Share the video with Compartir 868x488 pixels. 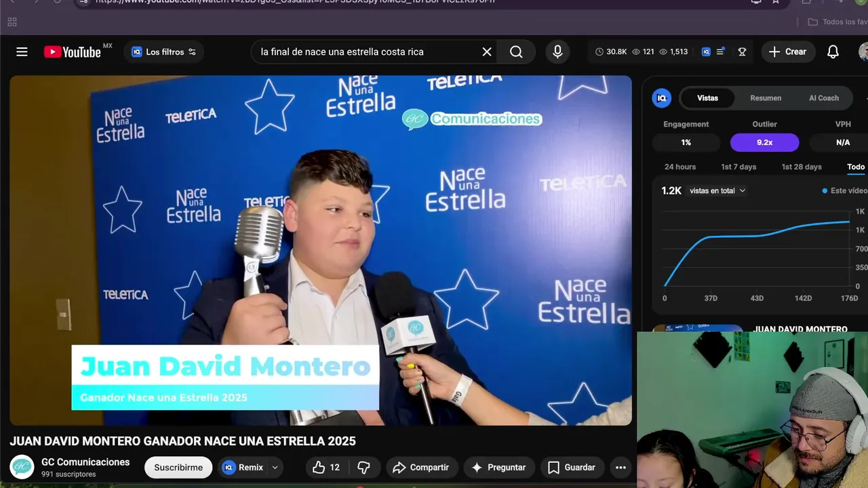click(x=422, y=468)
